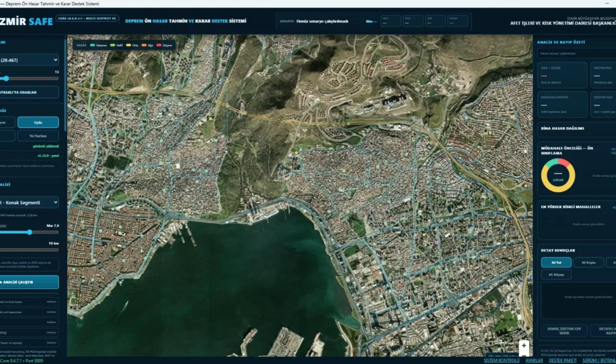Select the yellow Orta legend swatch

(128, 45)
